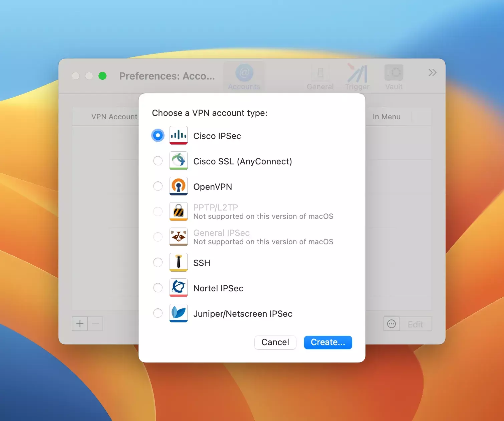
Task: Expand the toolbar overflow chevron
Action: point(432,73)
